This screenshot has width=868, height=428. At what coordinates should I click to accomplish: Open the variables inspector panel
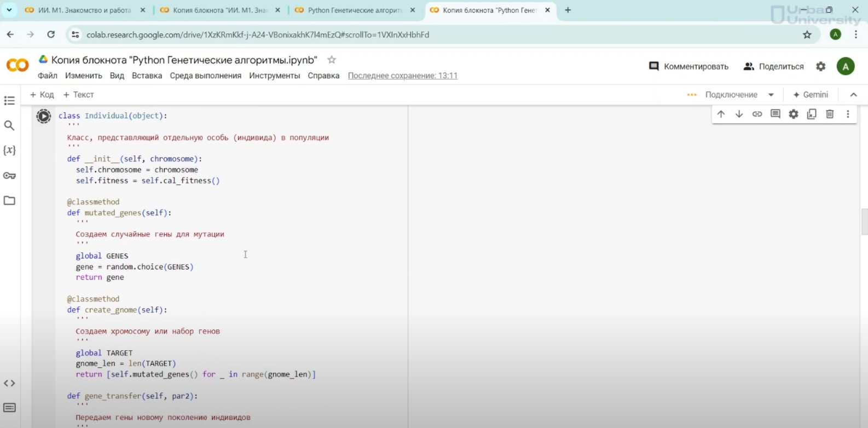(9, 151)
